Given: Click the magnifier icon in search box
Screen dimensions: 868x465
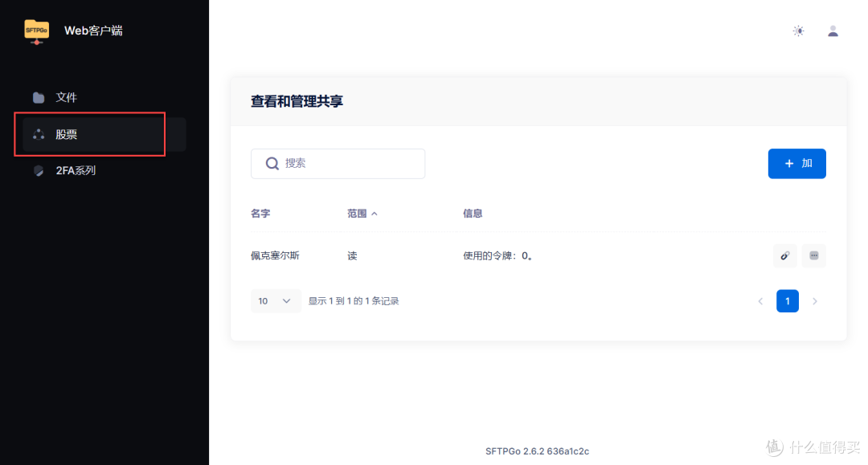Looking at the screenshot, I should pos(272,164).
